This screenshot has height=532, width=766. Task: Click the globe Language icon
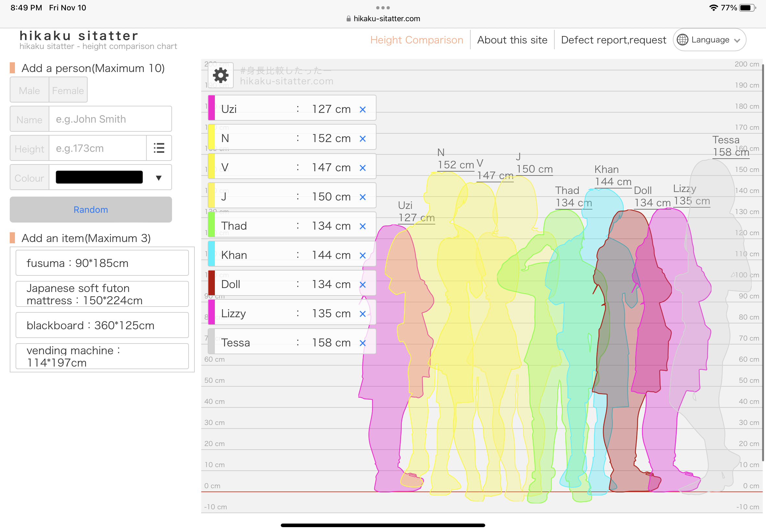tap(682, 40)
